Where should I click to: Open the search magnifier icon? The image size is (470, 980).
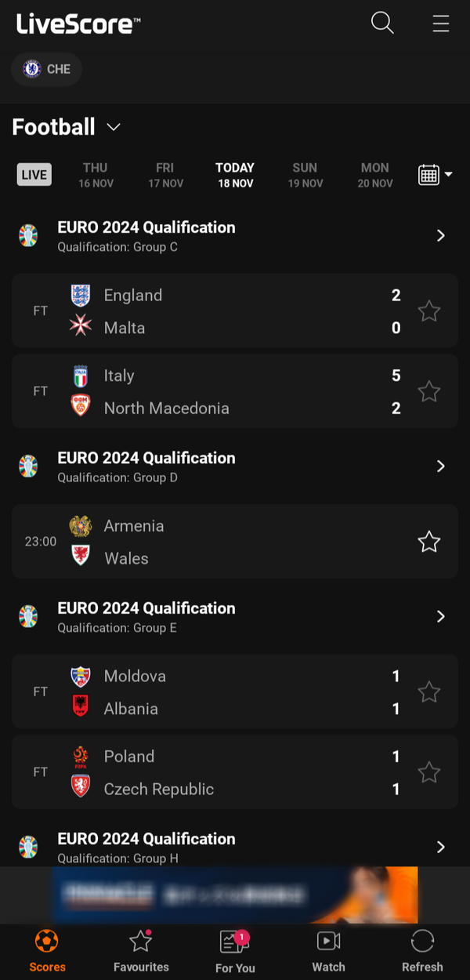(x=382, y=23)
